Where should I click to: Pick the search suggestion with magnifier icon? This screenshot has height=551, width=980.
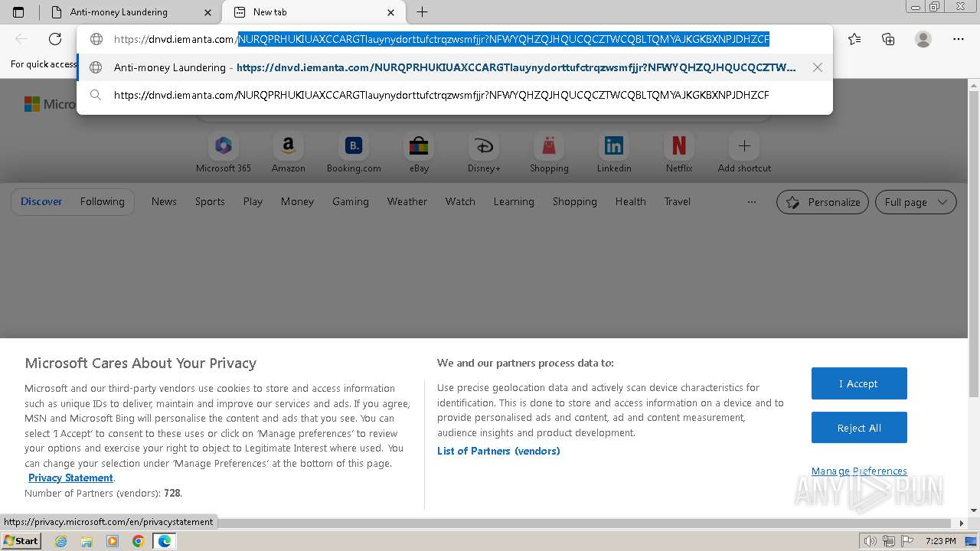[x=455, y=95]
